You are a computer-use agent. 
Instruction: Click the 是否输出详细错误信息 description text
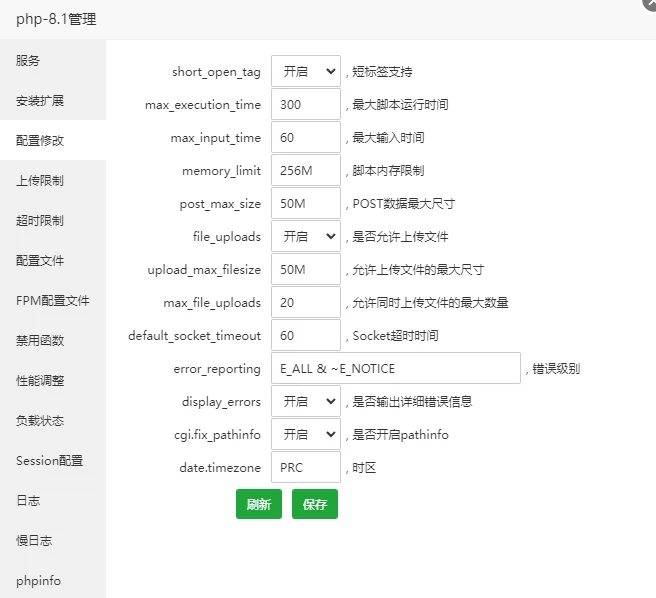[x=413, y=401]
